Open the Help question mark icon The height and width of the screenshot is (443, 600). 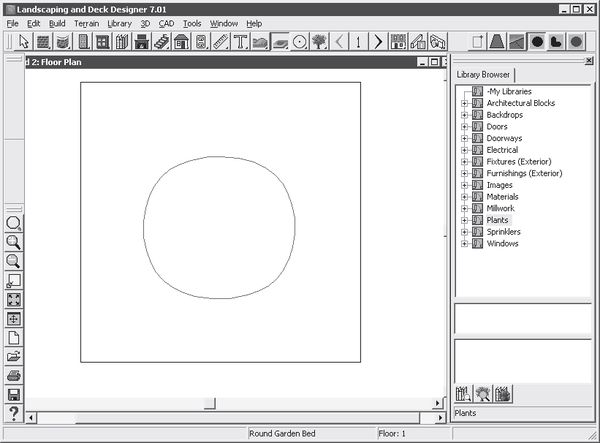[14, 414]
